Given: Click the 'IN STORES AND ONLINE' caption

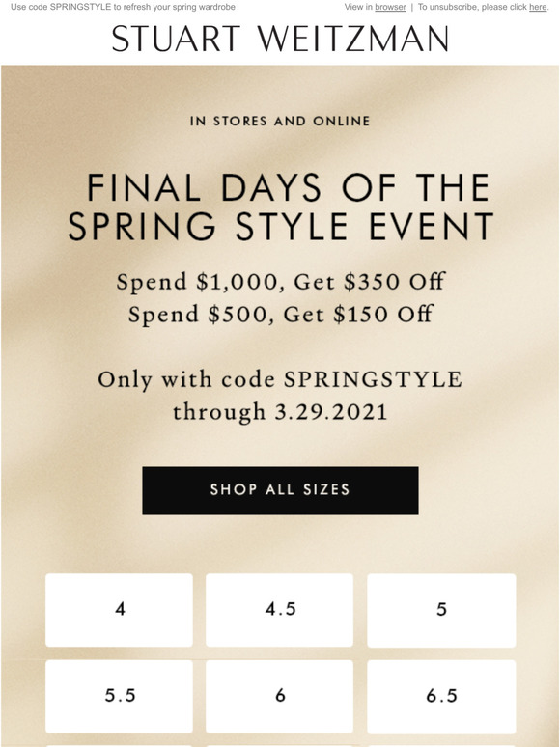Looking at the screenshot, I should tap(280, 121).
